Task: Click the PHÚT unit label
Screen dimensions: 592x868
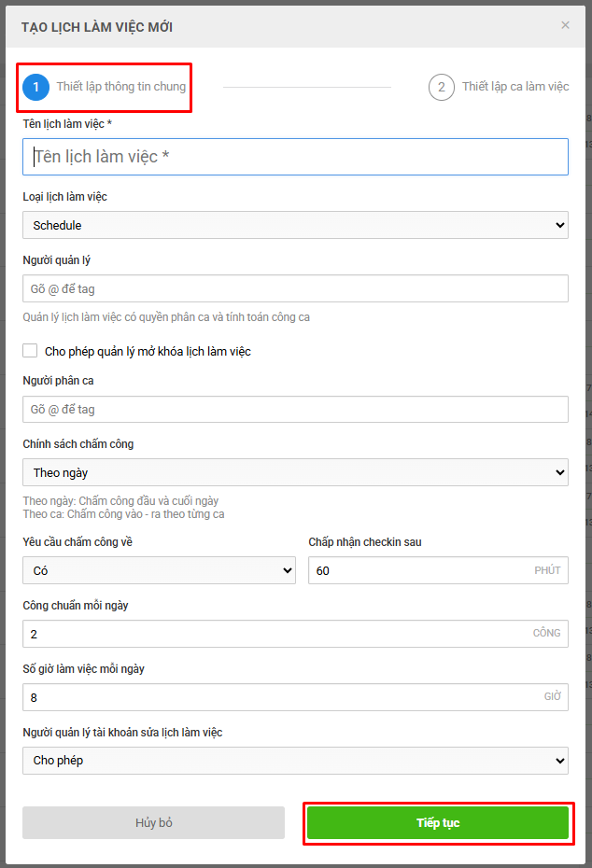Action: (x=547, y=570)
